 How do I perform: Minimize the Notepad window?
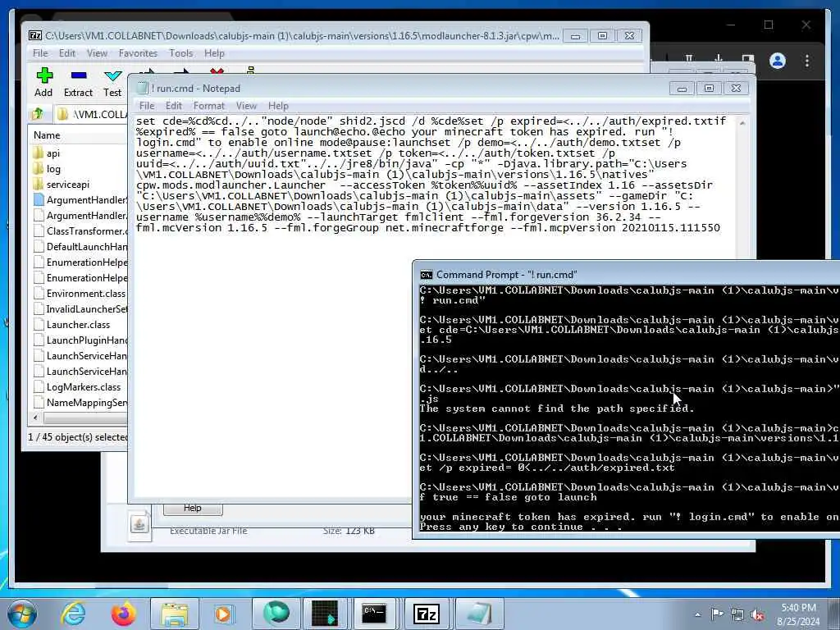tap(682, 89)
